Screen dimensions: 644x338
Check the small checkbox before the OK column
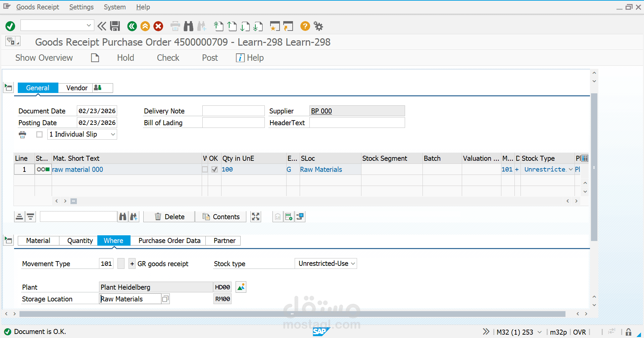(x=205, y=169)
